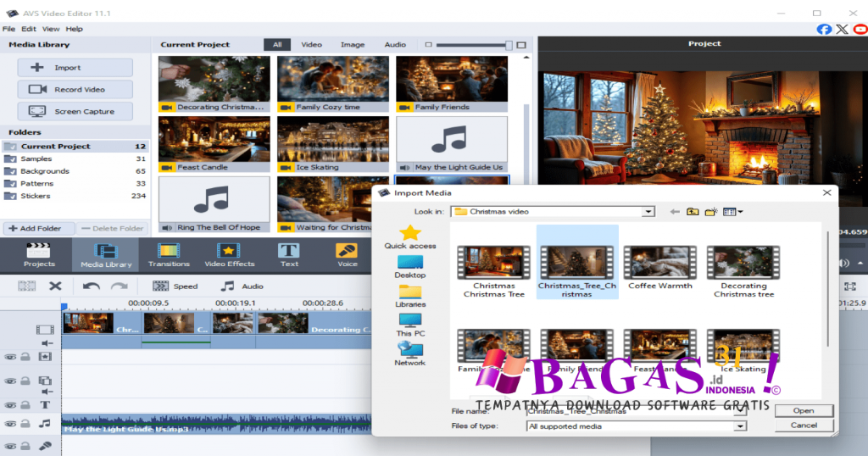Open the Help menu
Image resolution: width=868 pixels, height=456 pixels.
(x=75, y=29)
